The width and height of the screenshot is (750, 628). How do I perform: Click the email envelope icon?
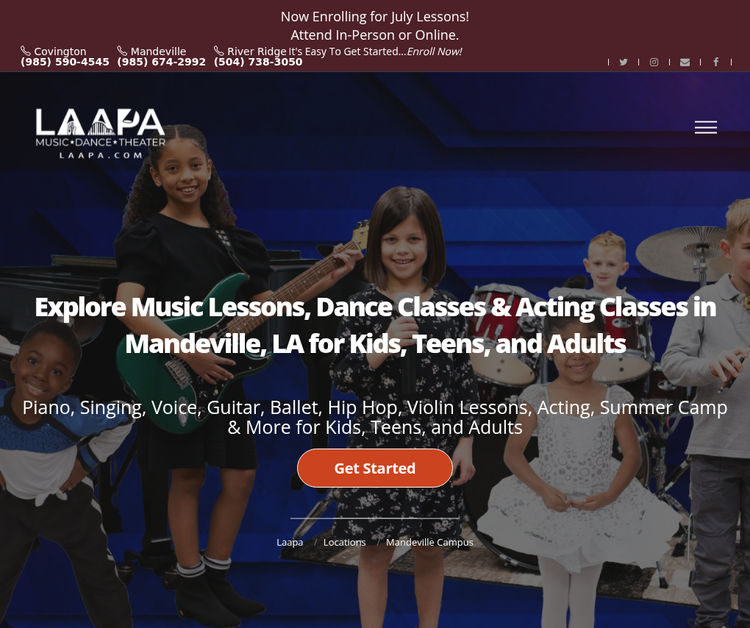685,62
